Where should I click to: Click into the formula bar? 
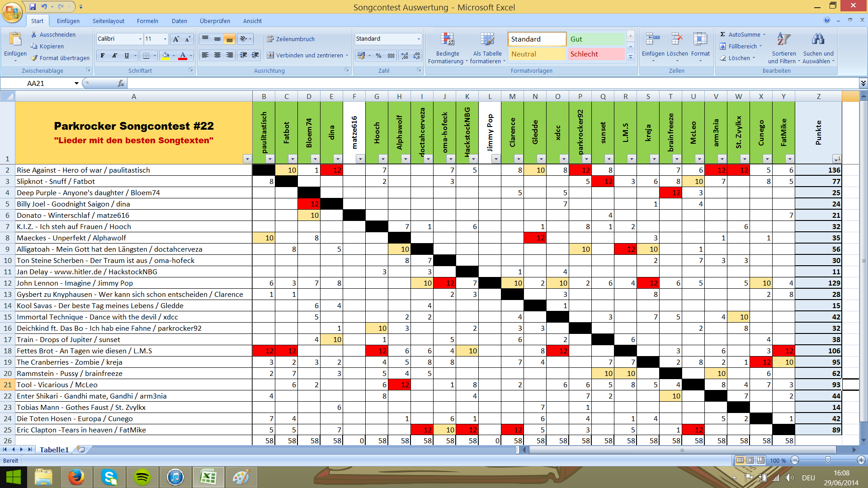coord(493,83)
